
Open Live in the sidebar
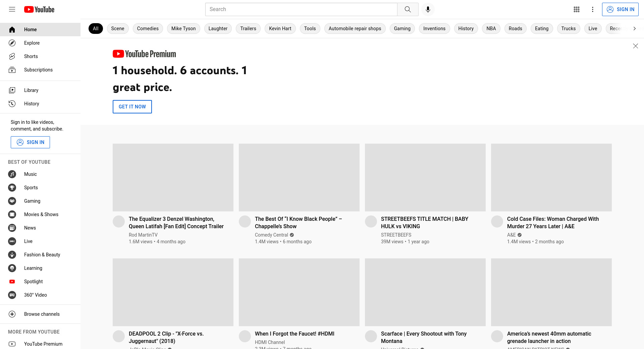(40, 241)
